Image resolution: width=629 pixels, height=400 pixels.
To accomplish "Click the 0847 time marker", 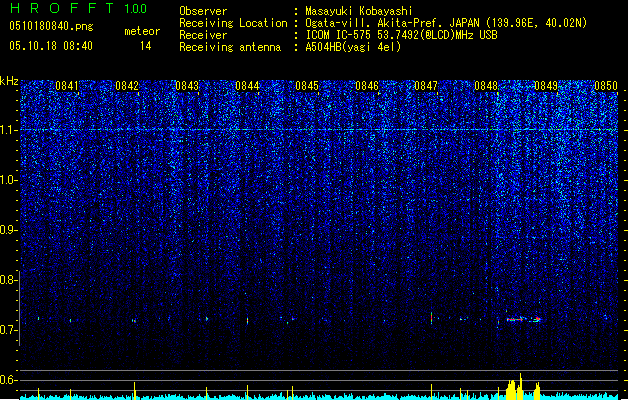I will (x=426, y=86).
